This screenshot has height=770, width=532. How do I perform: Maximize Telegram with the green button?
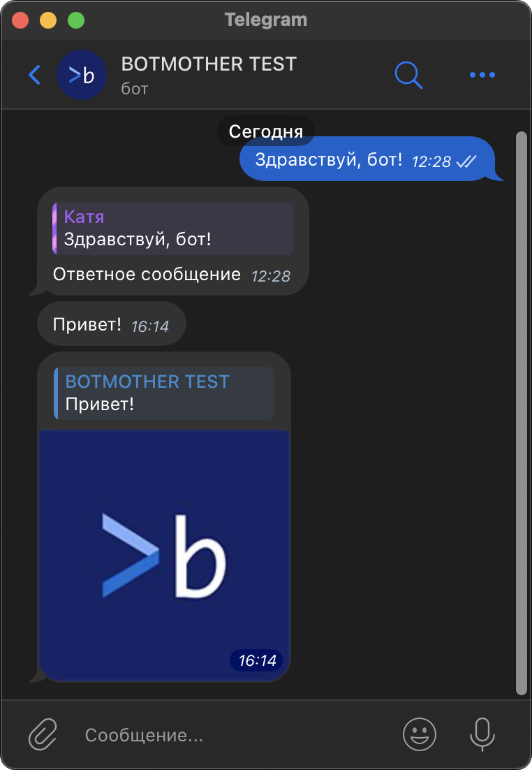pyautogui.click(x=76, y=20)
